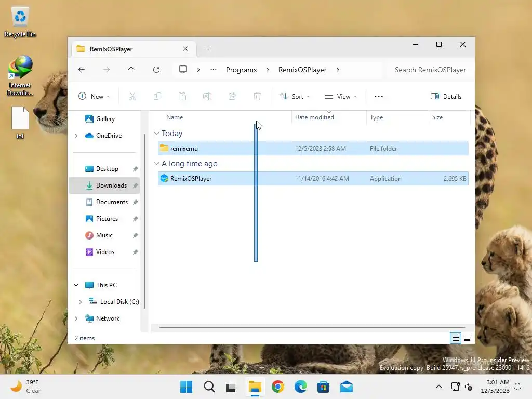The image size is (532, 399).
Task: Close the RemixOSPlayer tab
Action: pyautogui.click(x=185, y=49)
